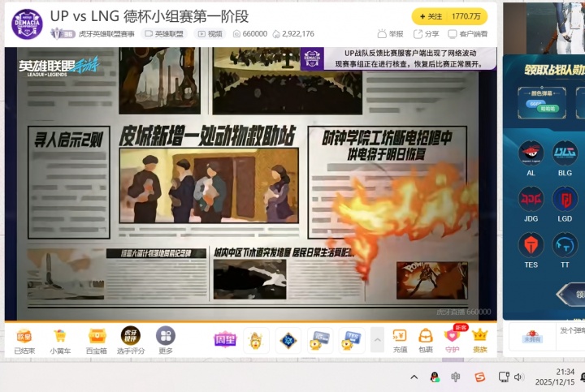585x392 pixels.
Task: Choose the TT team icon
Action: point(565,247)
